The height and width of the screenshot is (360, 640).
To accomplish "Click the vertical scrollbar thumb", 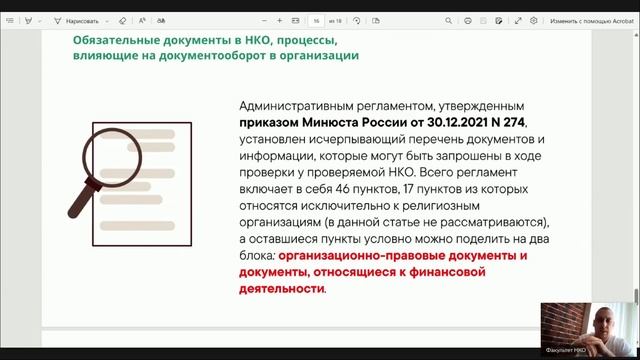I will tap(636, 296).
